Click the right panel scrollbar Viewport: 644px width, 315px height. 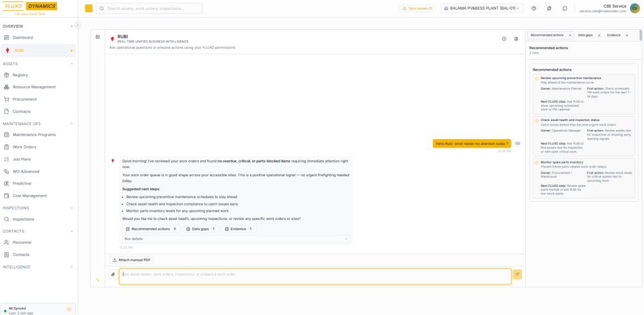click(641, 36)
